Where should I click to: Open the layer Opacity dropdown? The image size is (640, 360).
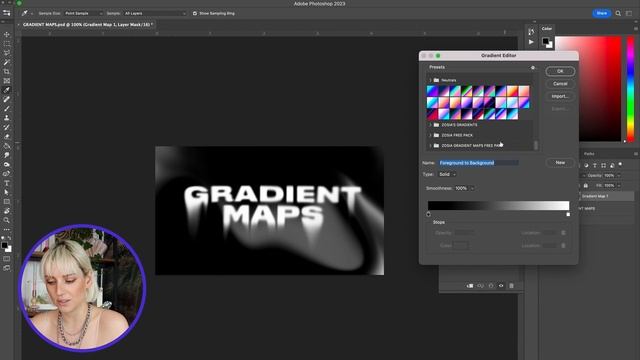(619, 176)
